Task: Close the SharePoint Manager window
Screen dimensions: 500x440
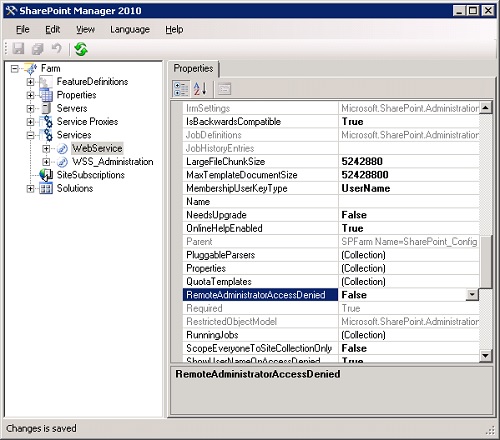Action: pyautogui.click(x=488, y=11)
